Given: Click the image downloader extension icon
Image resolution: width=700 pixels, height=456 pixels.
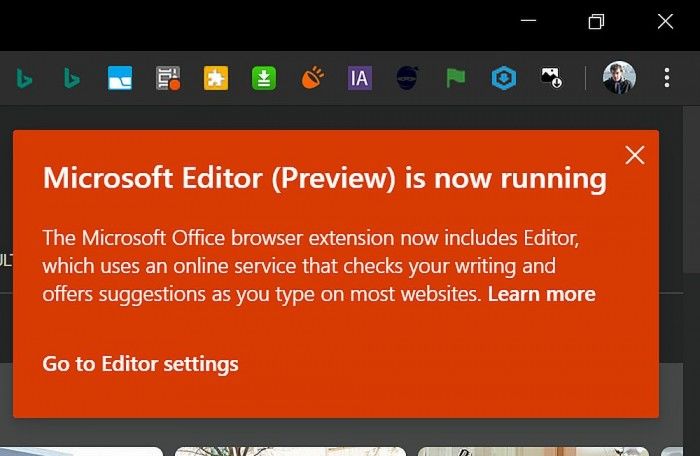Looking at the screenshot, I should click(552, 78).
